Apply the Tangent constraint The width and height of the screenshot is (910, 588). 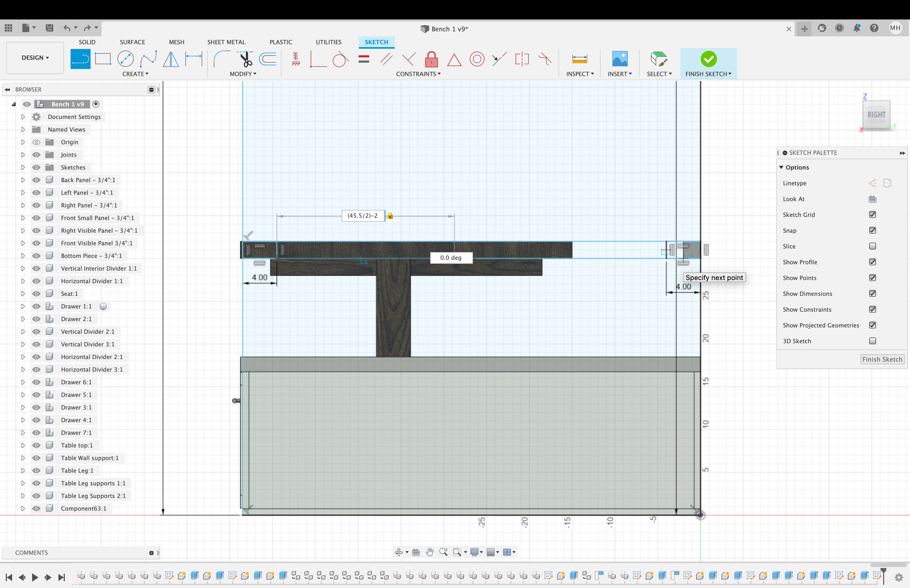[x=340, y=59]
